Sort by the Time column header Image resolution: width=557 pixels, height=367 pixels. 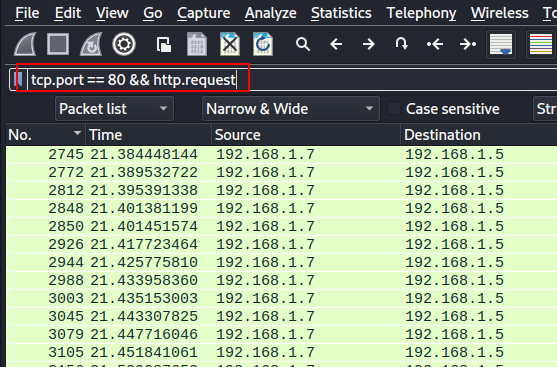coord(148,135)
